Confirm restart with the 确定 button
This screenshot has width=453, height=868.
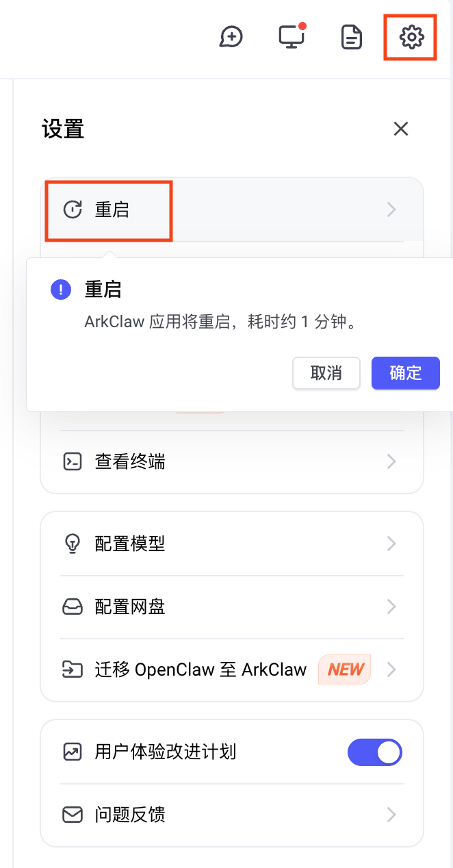[x=405, y=373]
